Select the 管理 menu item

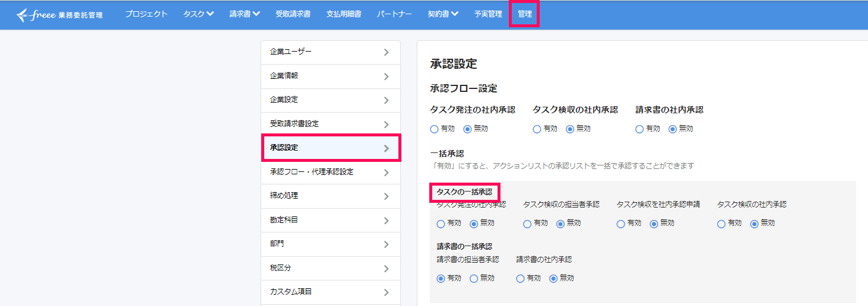(525, 14)
